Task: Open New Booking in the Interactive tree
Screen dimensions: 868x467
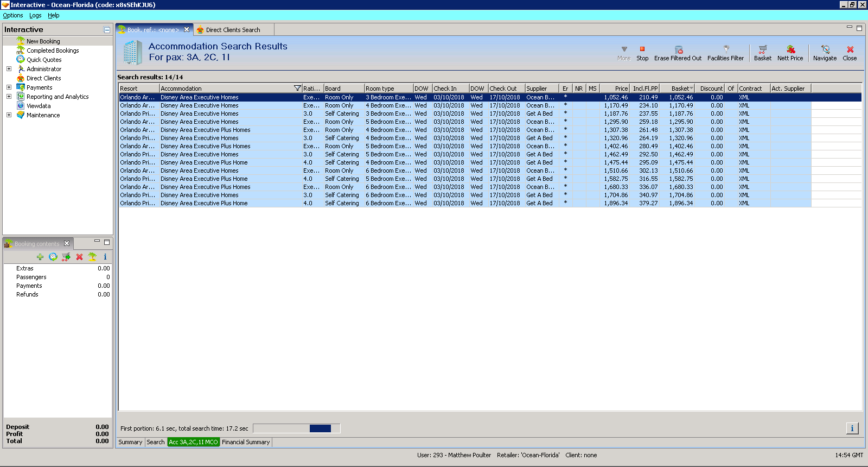Action: (43, 41)
